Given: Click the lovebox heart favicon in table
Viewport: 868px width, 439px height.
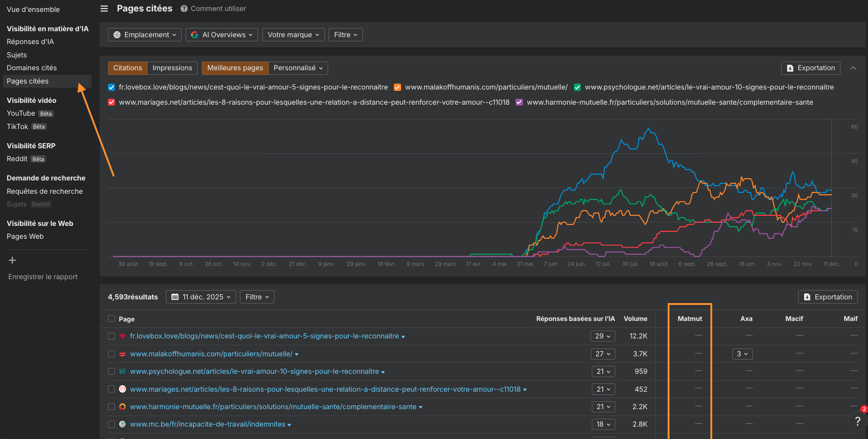Looking at the screenshot, I should click(x=123, y=336).
